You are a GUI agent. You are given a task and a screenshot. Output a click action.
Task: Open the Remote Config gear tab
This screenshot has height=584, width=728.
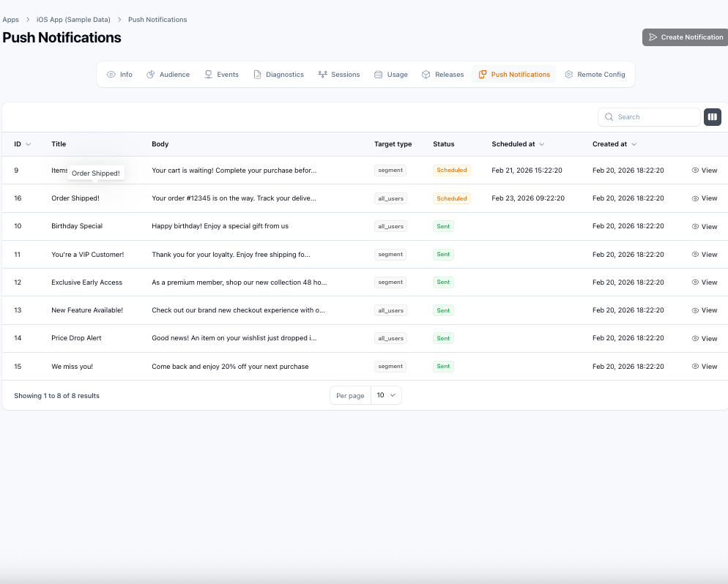click(x=569, y=75)
